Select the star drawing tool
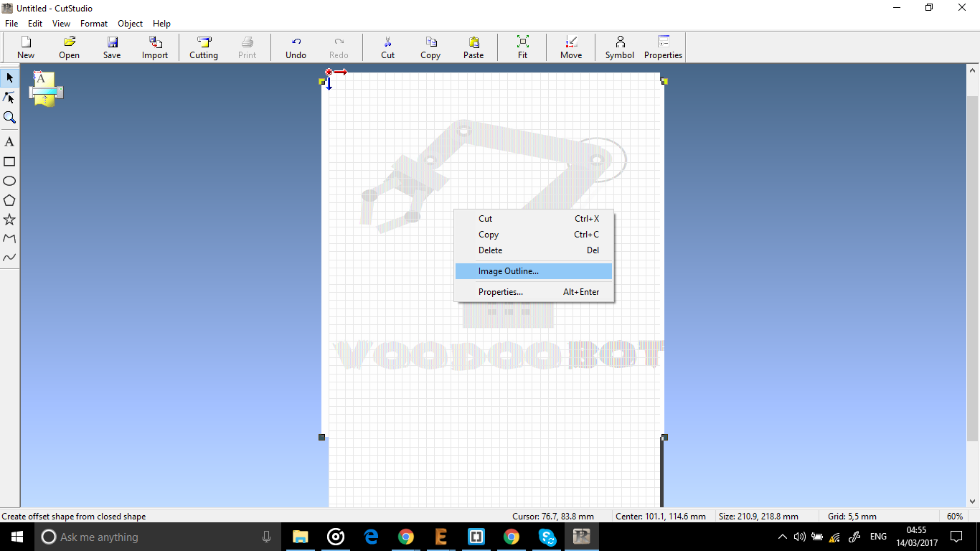The height and width of the screenshot is (551, 980). 9,220
